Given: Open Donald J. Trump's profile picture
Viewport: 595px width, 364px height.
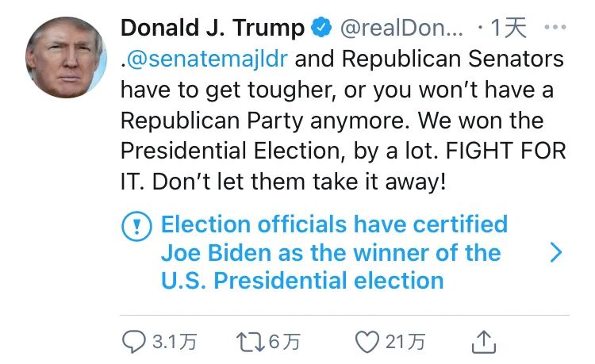Looking at the screenshot, I should tap(67, 57).
